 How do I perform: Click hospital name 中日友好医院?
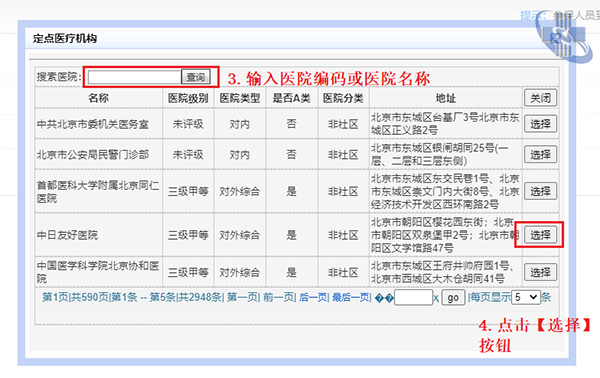point(67,235)
